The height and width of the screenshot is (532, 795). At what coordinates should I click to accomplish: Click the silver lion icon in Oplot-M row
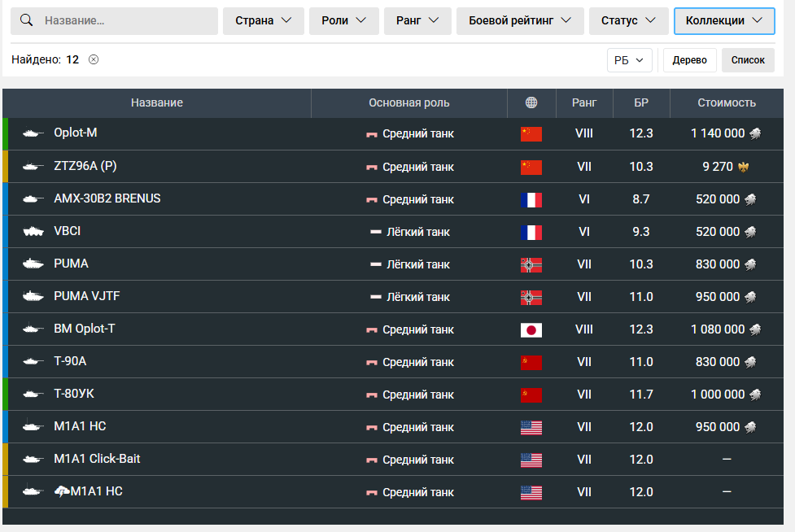point(755,134)
